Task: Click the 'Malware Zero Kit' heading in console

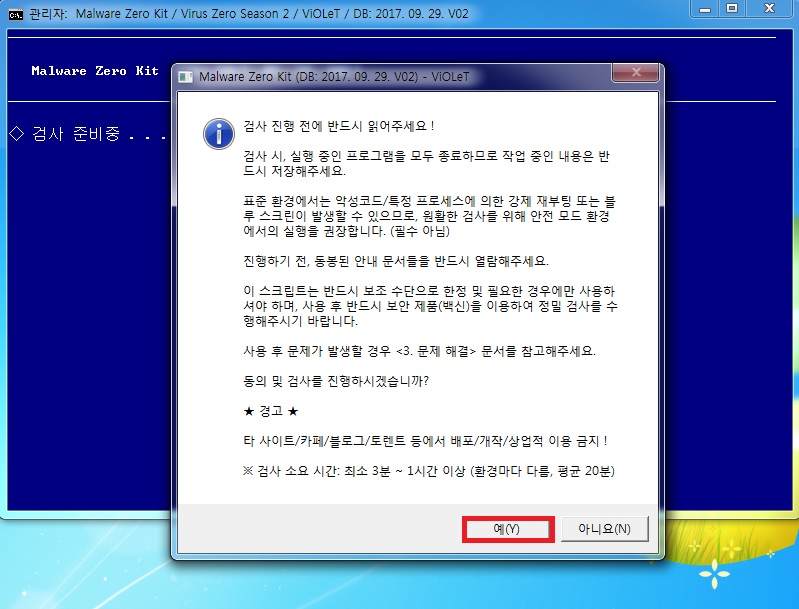Action: tap(95, 71)
